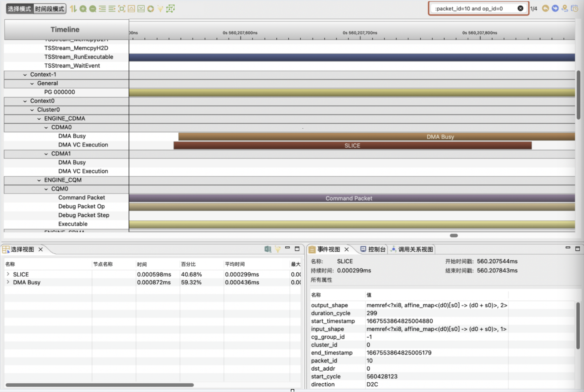Click the filter funnel in selection view
This screenshot has height=392, width=584.
278,249
